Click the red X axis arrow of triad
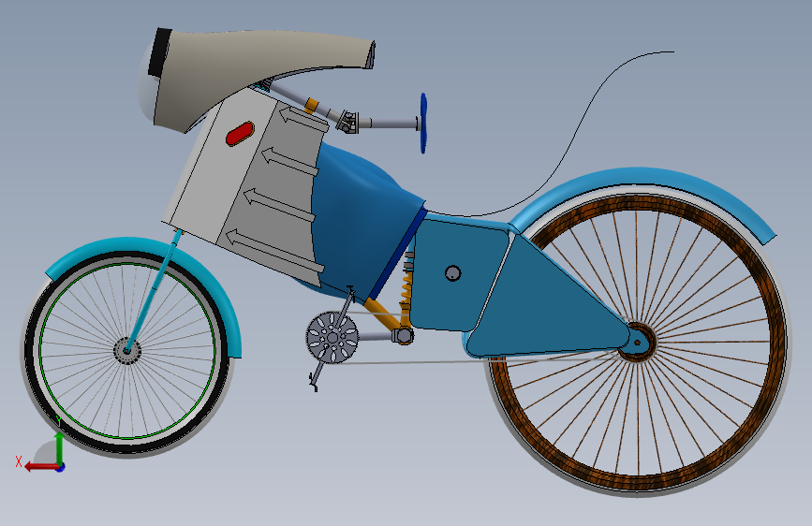The width and height of the screenshot is (812, 526). point(40,467)
